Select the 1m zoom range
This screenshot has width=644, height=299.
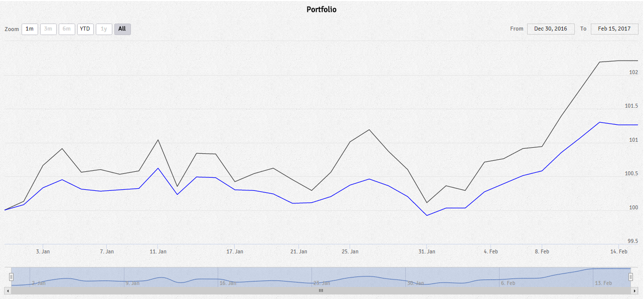tap(30, 29)
